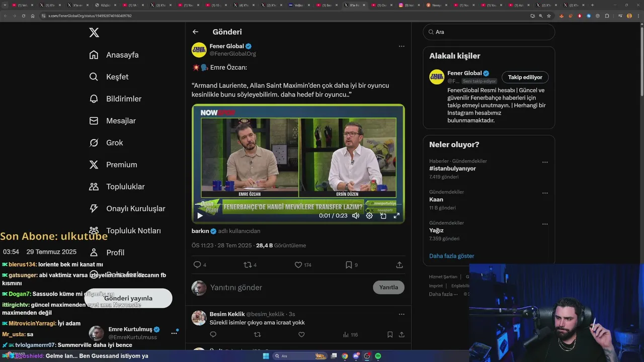Open Bildirimler notifications

click(x=115, y=99)
